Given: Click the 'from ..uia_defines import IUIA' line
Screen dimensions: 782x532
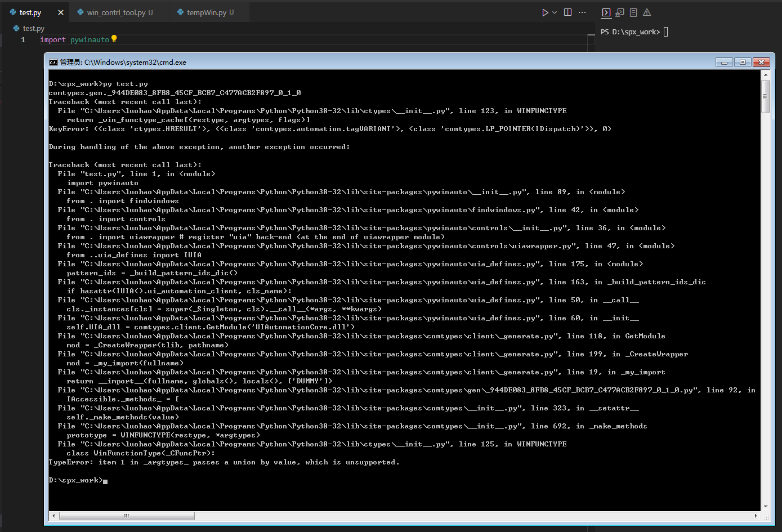Looking at the screenshot, I should (134, 255).
